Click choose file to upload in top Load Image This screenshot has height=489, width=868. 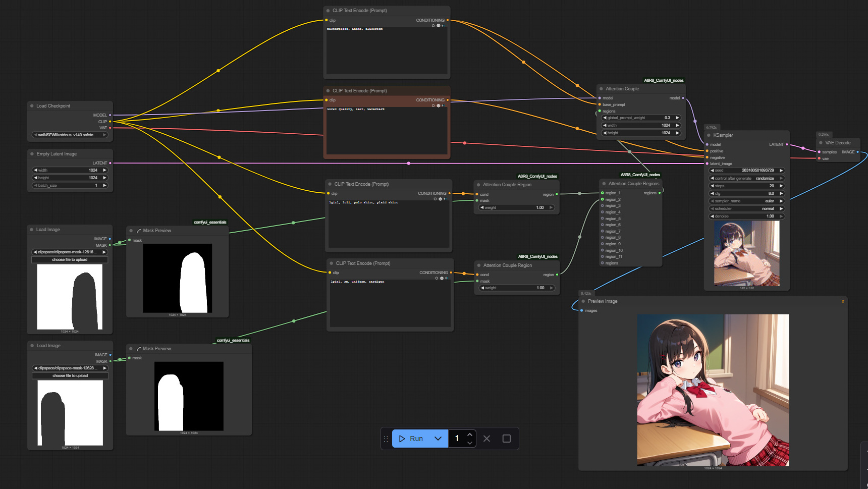(x=70, y=259)
